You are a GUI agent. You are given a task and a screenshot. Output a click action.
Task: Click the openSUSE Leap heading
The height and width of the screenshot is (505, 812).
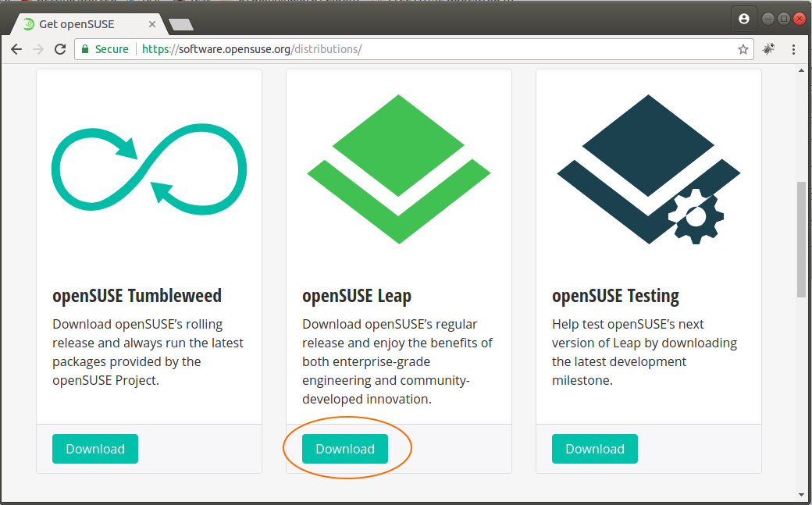(x=357, y=296)
